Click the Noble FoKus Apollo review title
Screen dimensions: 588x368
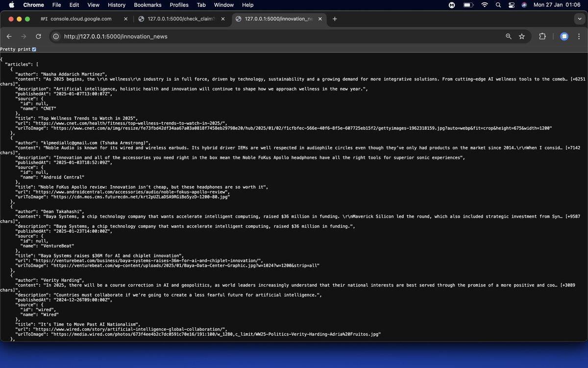(152, 187)
